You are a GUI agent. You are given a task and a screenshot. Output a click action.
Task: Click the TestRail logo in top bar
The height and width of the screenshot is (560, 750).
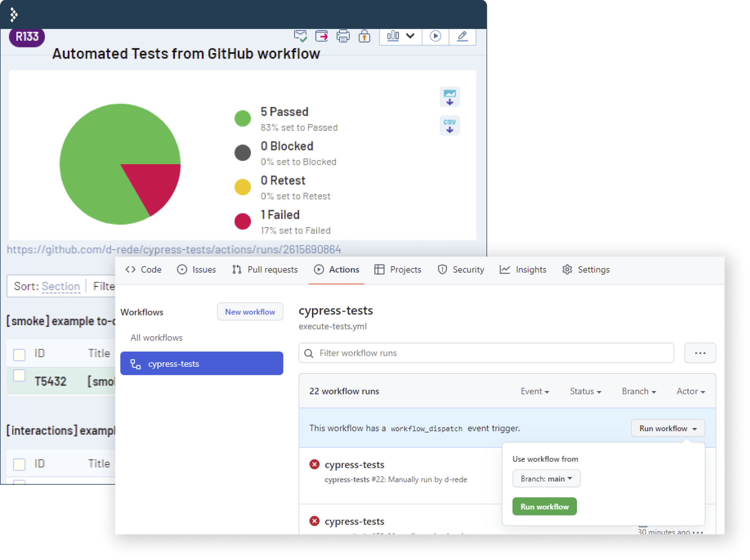(x=14, y=14)
